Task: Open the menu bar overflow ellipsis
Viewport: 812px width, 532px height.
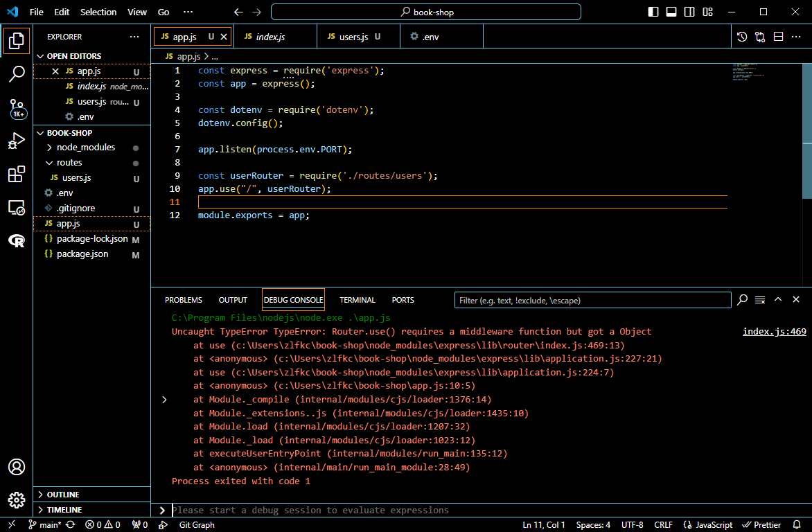Action: [x=188, y=12]
